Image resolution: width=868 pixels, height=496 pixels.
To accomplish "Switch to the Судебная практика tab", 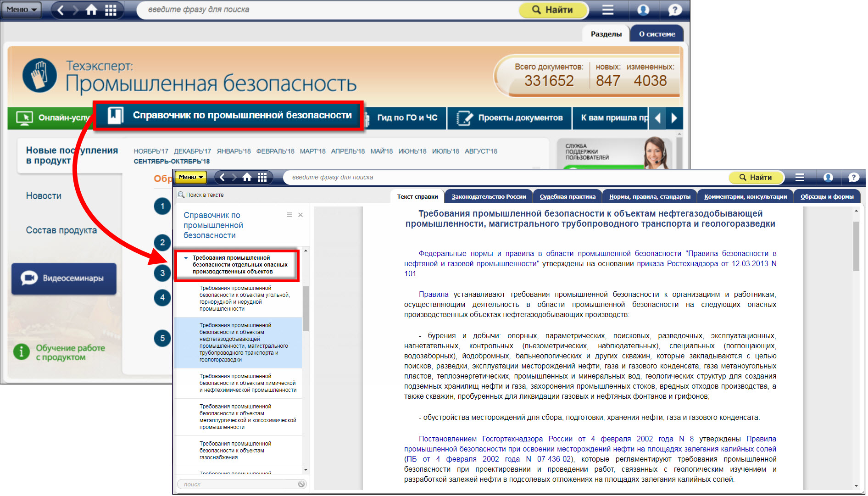I will [568, 197].
